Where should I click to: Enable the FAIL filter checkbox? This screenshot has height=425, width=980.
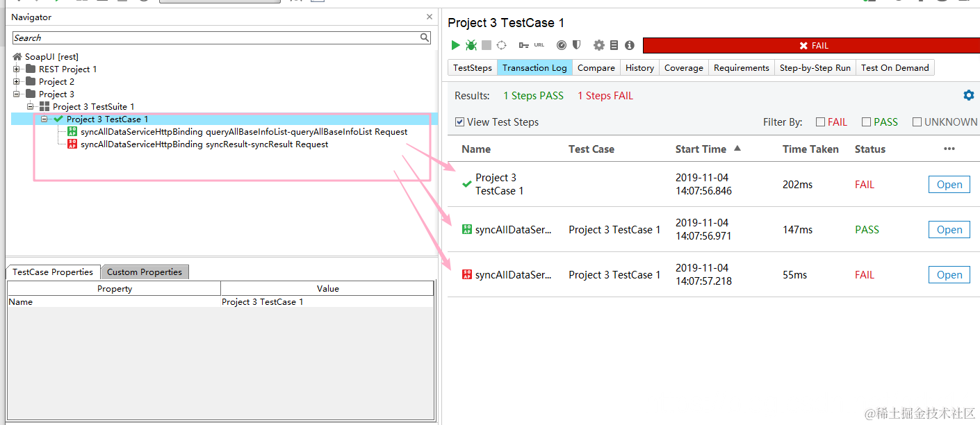820,122
